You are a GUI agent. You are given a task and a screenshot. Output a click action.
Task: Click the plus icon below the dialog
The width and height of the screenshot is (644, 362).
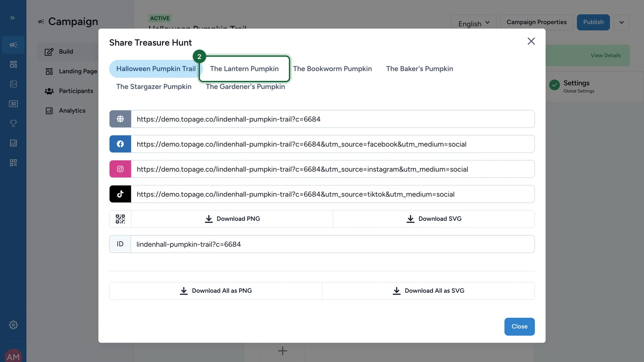(283, 351)
